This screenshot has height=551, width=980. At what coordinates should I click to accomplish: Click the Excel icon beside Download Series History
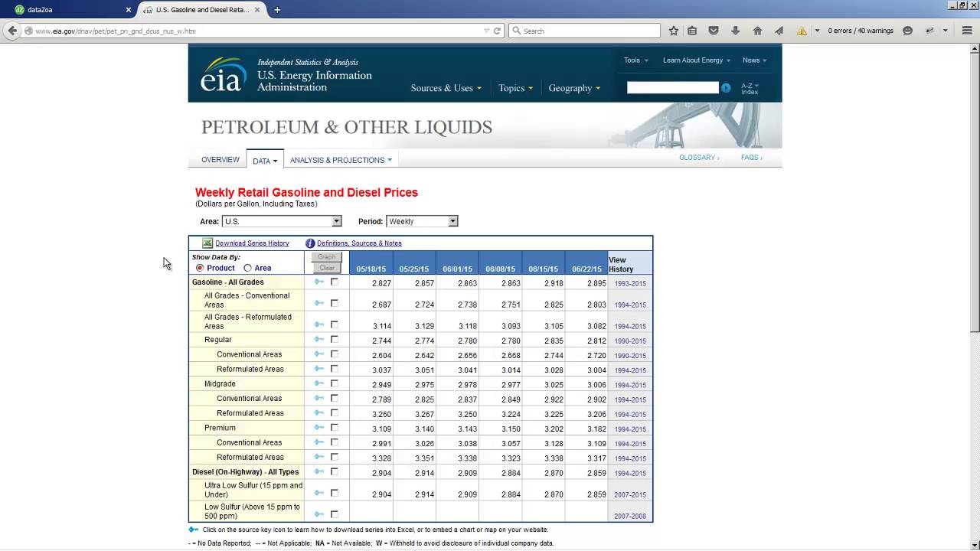point(207,243)
